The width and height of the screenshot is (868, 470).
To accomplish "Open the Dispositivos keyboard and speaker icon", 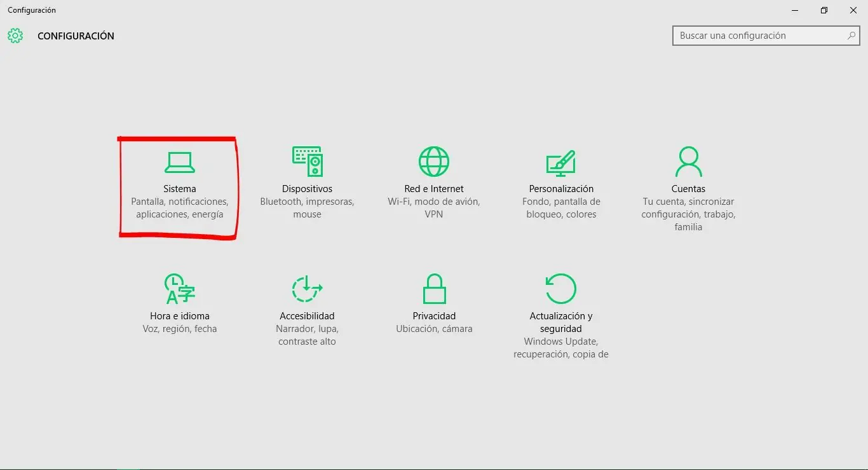I will 307,162.
